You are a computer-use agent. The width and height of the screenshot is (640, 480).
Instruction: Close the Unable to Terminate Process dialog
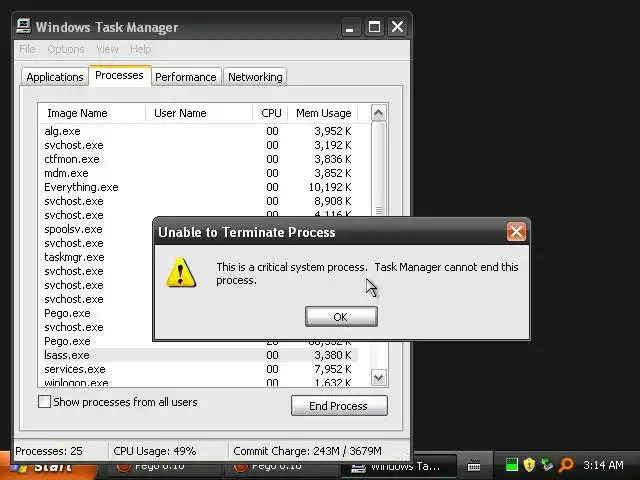pos(516,232)
